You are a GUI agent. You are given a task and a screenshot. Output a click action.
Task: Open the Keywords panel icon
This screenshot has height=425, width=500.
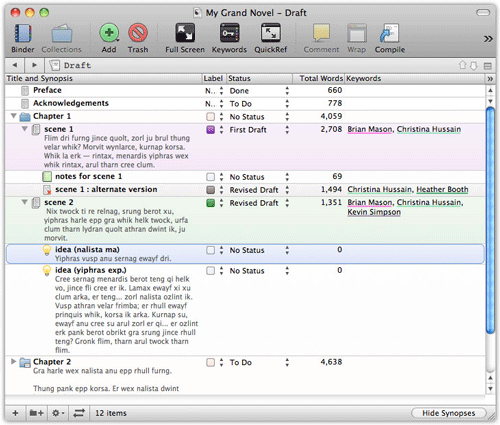[x=229, y=33]
